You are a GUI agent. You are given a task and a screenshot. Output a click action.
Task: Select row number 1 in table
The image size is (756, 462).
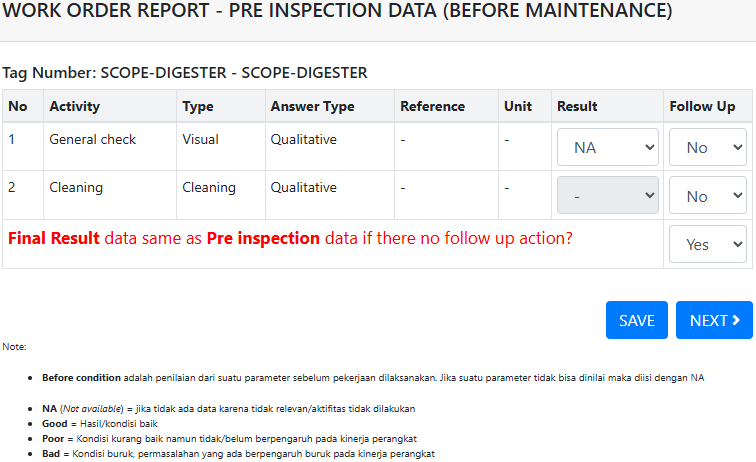(12, 139)
